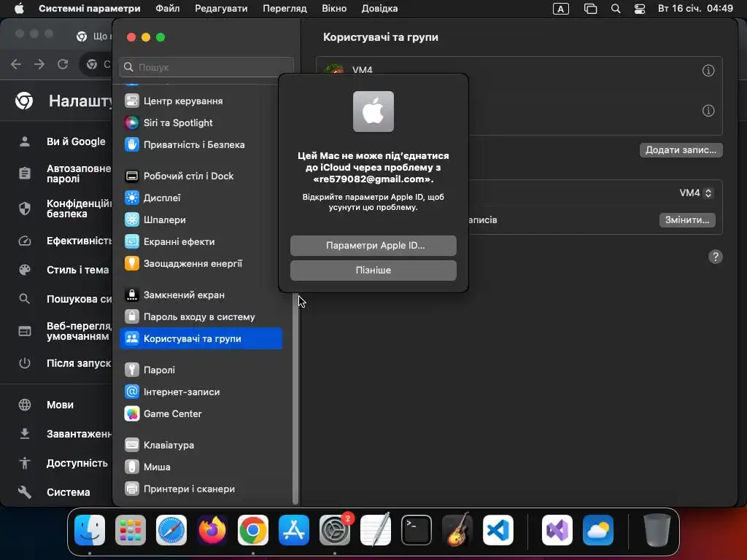Open the Apple menu
Viewport: 747px width, 560px height.
click(x=19, y=8)
